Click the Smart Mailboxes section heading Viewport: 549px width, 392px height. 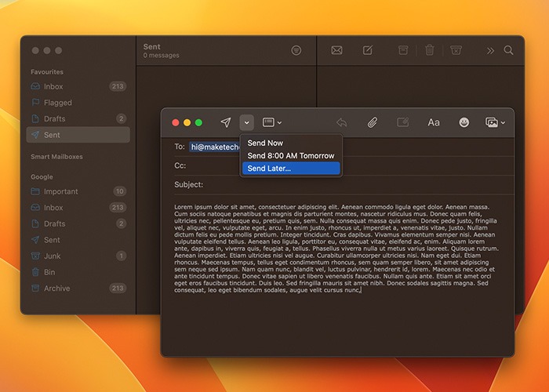(56, 157)
